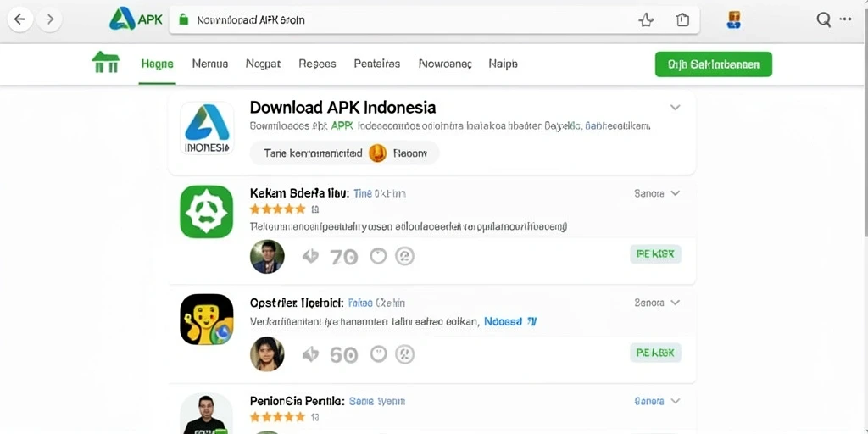The image size is (868, 434).
Task: Open the orange extension icon in the browser toolbar
Action: [733, 20]
